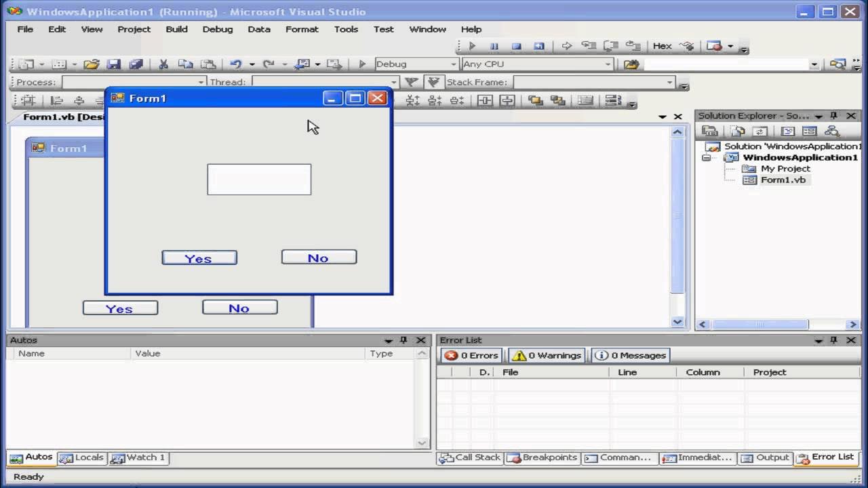Click the Align to Grid layout icon

(x=28, y=100)
